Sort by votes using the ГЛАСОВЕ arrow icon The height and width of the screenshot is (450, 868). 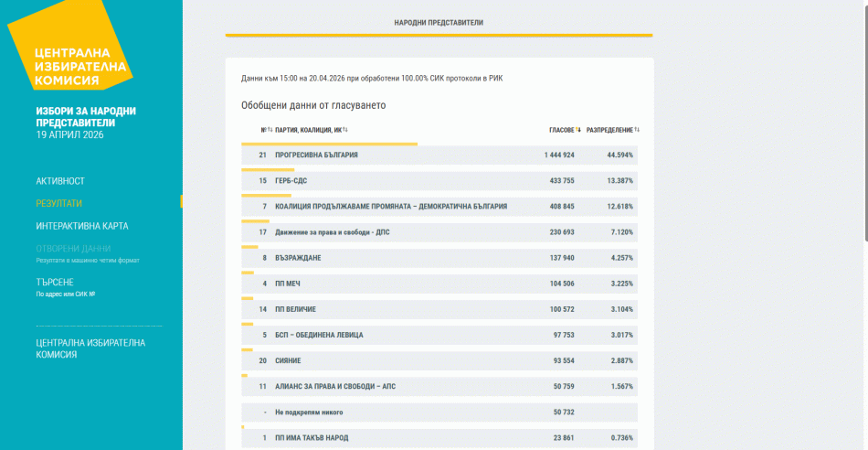tap(579, 130)
